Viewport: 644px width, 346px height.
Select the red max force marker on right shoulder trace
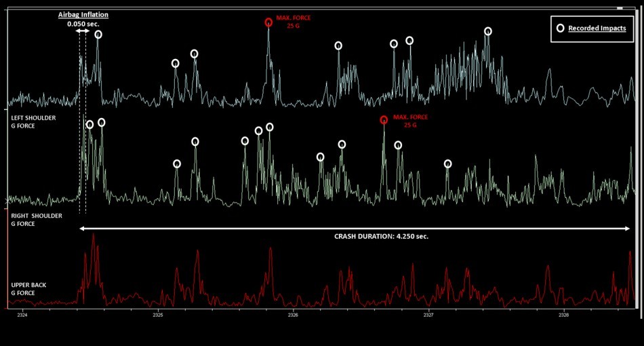tap(384, 120)
